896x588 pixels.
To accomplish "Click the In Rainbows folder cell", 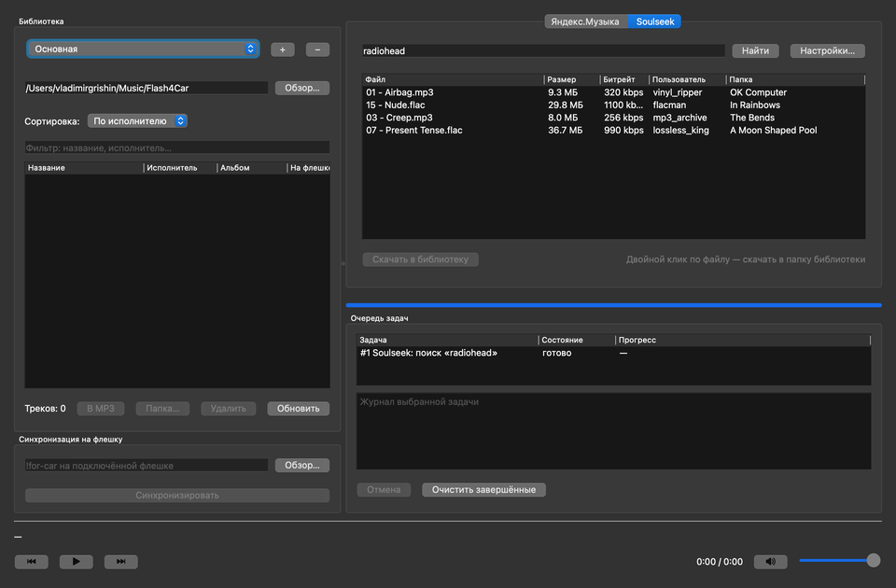I will (x=755, y=105).
